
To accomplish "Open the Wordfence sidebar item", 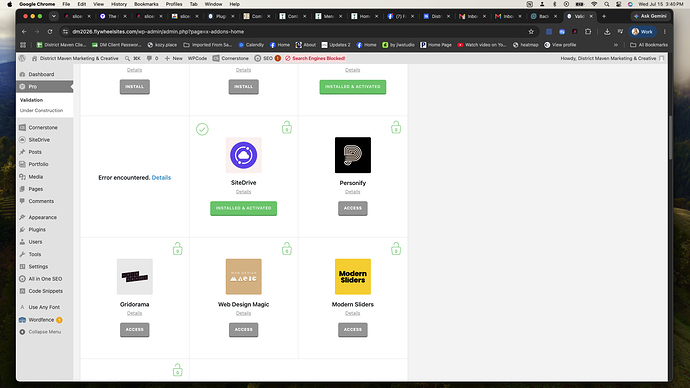I will 41,320.
